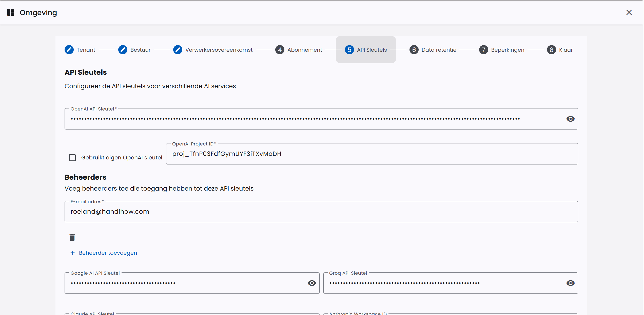Click the pencil edit icon on Bestuur step
The width and height of the screenshot is (644, 315).
123,50
